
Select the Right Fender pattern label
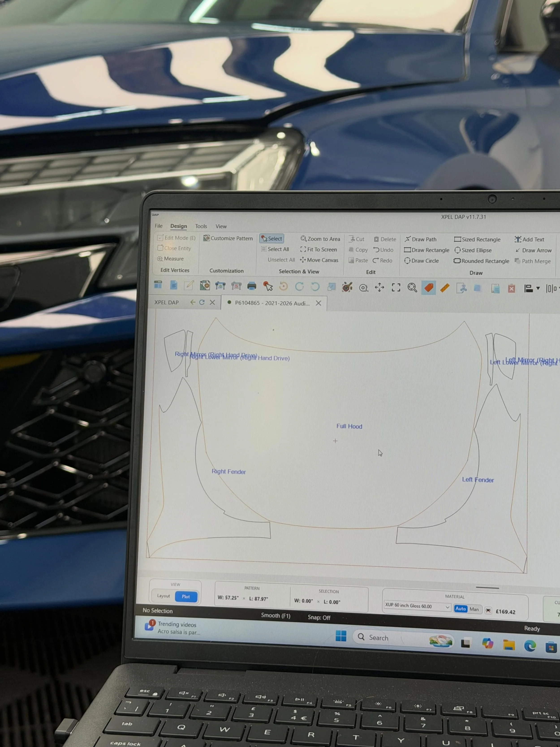pyautogui.click(x=228, y=471)
